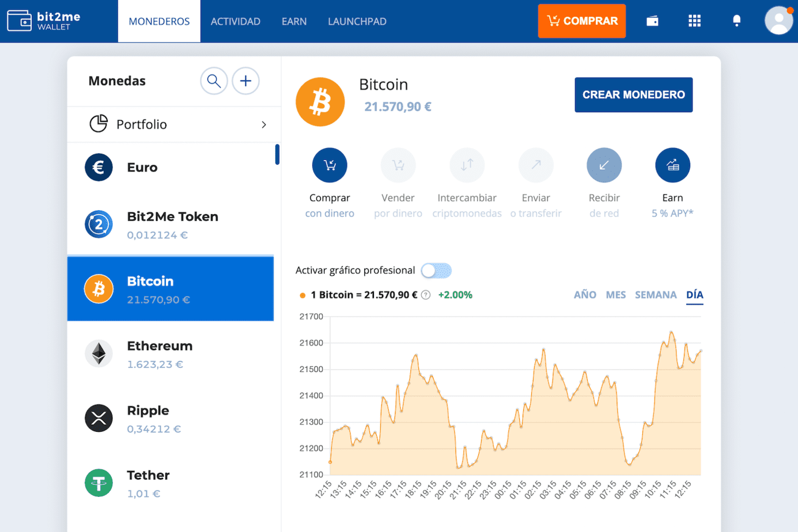Click Enviar o transferir arrow icon
Screen dimensions: 798x532
click(536, 165)
